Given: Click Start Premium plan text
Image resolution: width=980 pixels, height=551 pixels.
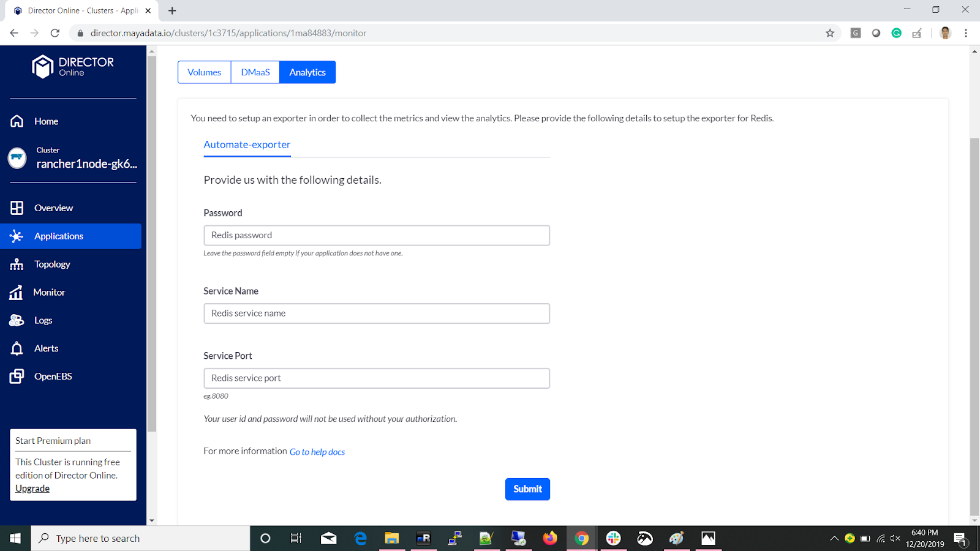Looking at the screenshot, I should tap(53, 441).
